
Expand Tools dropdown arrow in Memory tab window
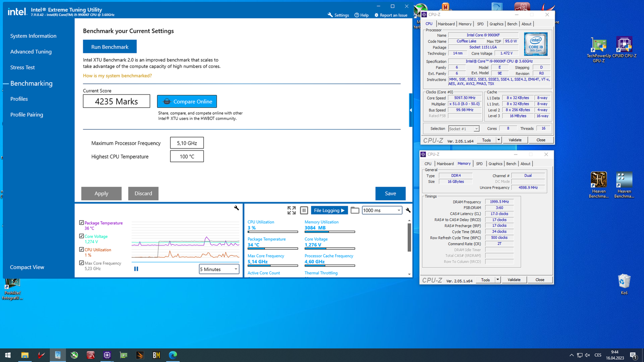pyautogui.click(x=498, y=280)
